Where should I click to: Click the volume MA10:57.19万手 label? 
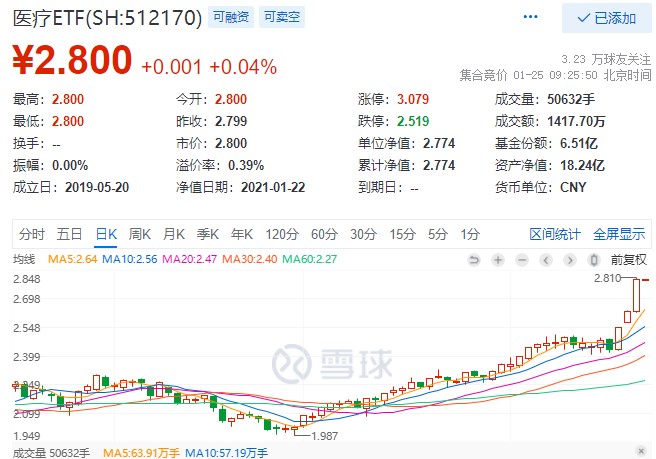pyautogui.click(x=226, y=453)
